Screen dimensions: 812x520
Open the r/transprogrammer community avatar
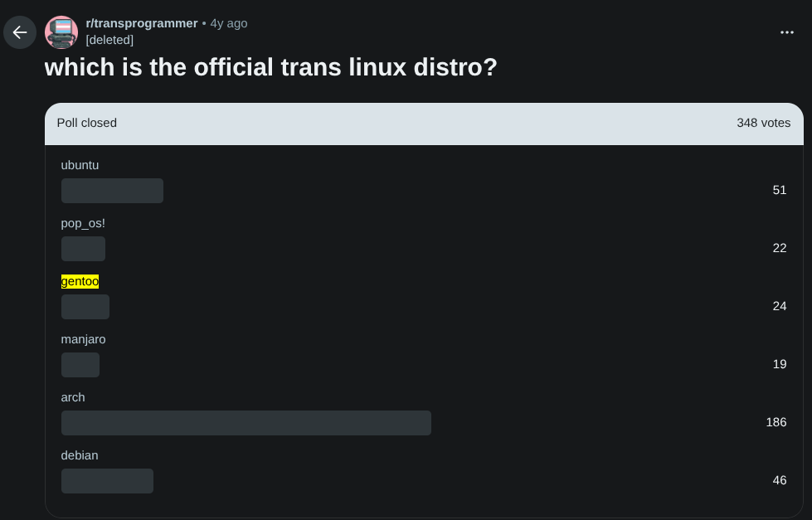(61, 32)
